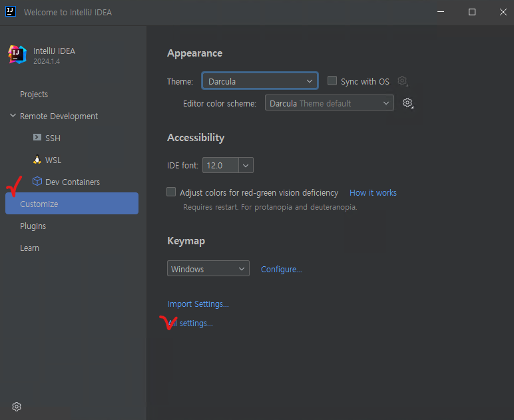This screenshot has height=420, width=514.
Task: Click the 'Welcome to IntelliJ IDEA' window title
Action: click(x=68, y=13)
